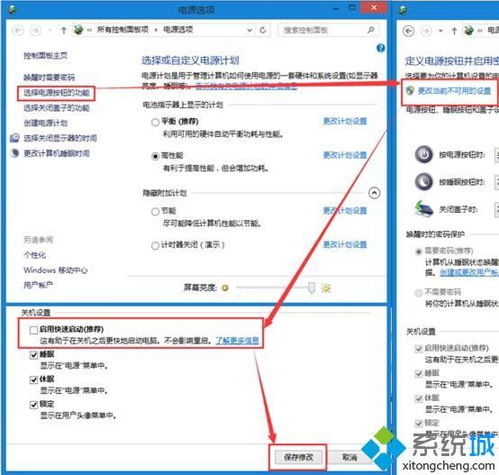Click 屏幕亮度 brightness slider thumb
This screenshot has height=475, width=499.
311,288
